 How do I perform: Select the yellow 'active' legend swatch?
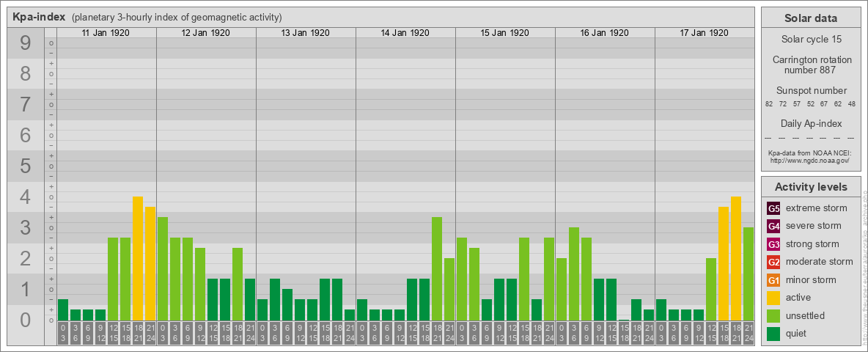(773, 298)
